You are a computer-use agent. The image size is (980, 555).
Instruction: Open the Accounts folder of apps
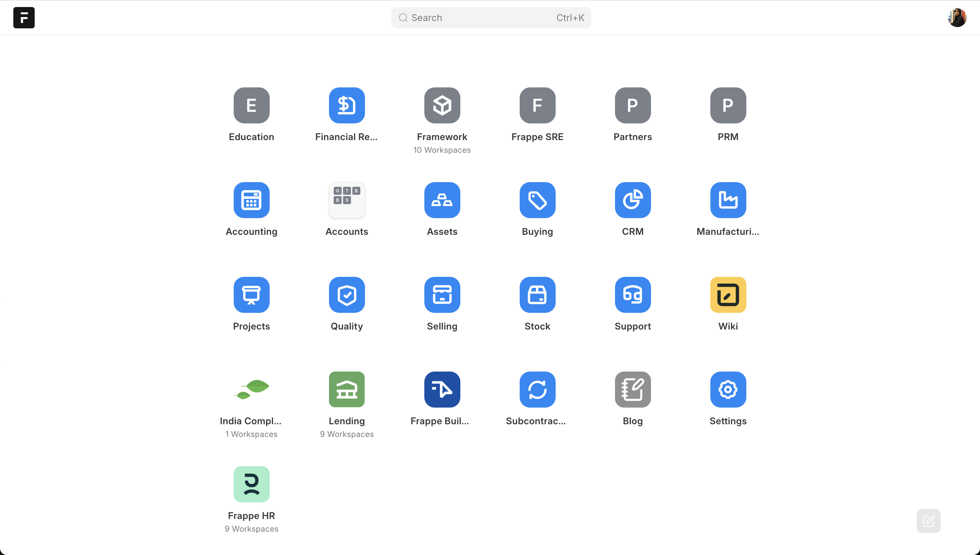347,200
